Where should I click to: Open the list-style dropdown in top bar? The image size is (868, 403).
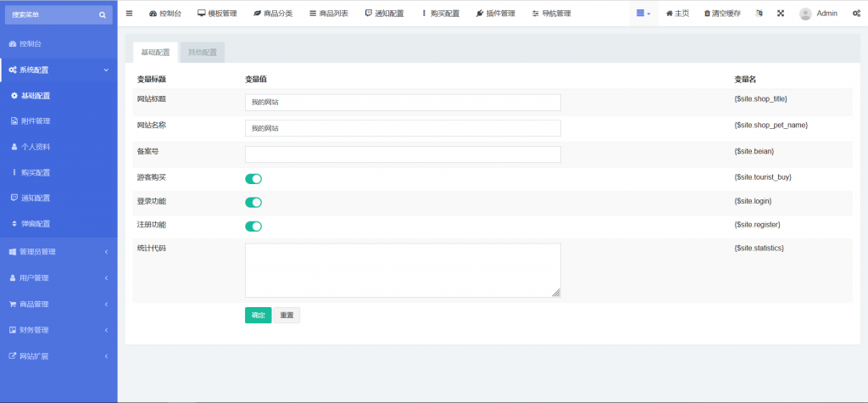coord(643,14)
